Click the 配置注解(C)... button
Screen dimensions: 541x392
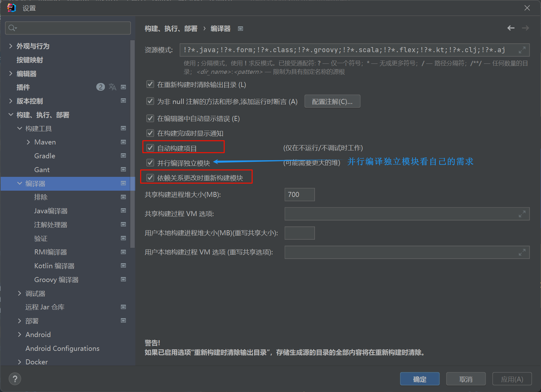pos(332,101)
